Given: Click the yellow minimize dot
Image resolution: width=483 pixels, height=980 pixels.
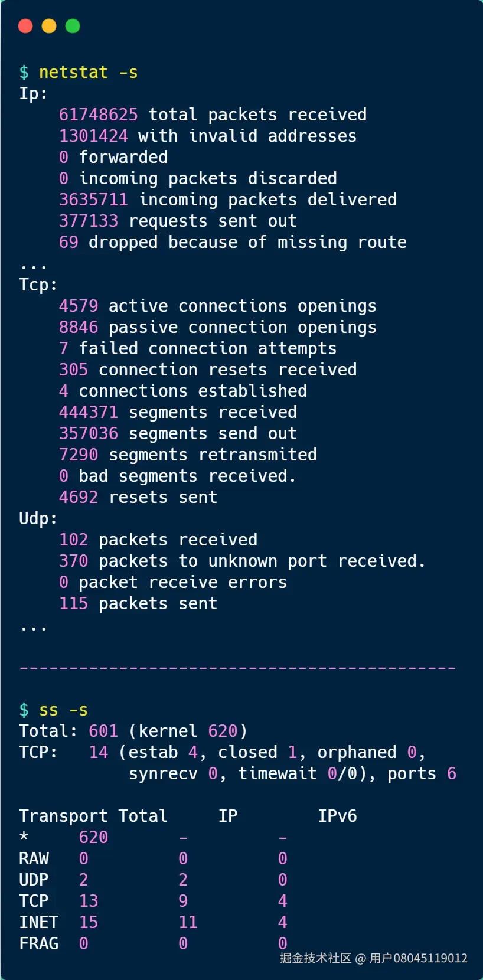Looking at the screenshot, I should coord(49,26).
